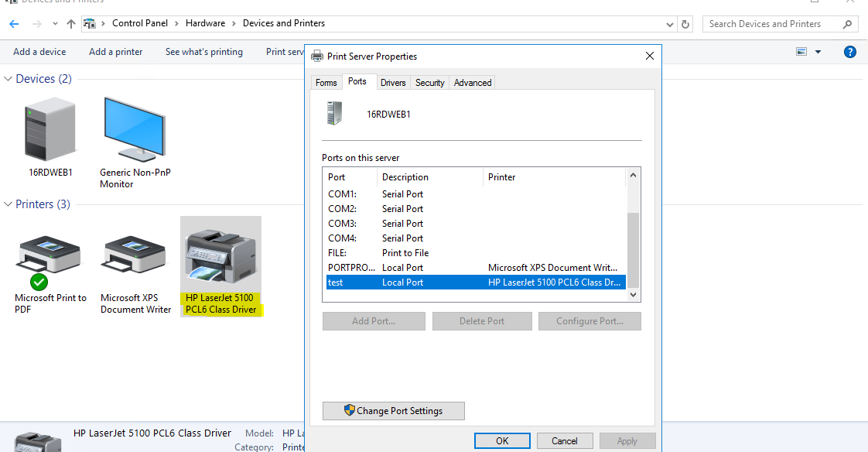Viewport: 868px width, 452px height.
Task: Open the address bar dropdown arrow
Action: coord(670,23)
